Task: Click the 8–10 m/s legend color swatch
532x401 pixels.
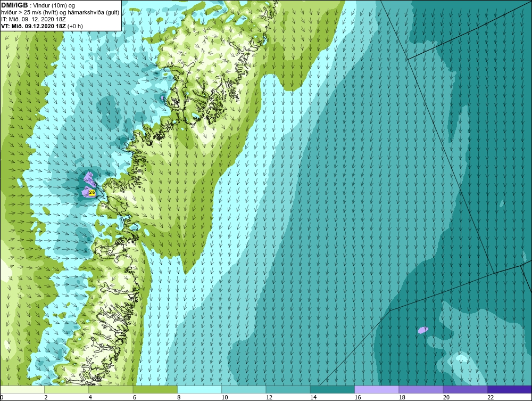Action: pos(199,389)
